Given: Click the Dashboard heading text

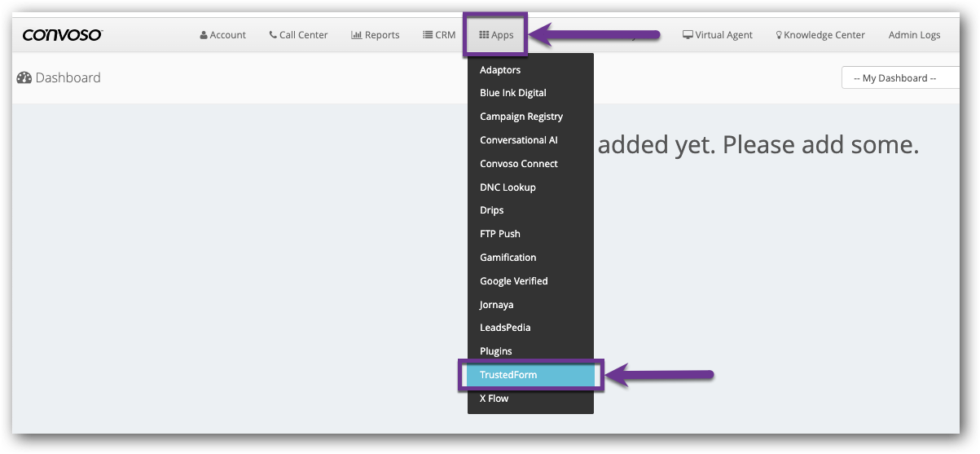Looking at the screenshot, I should tap(68, 78).
